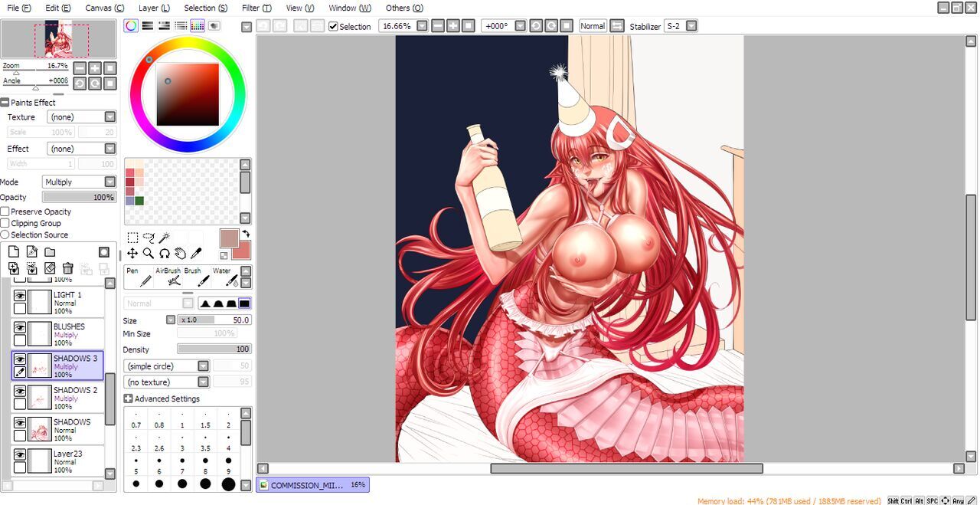Click the delete layer trash icon
Viewport: 980px width, 505px height.
tap(67, 267)
